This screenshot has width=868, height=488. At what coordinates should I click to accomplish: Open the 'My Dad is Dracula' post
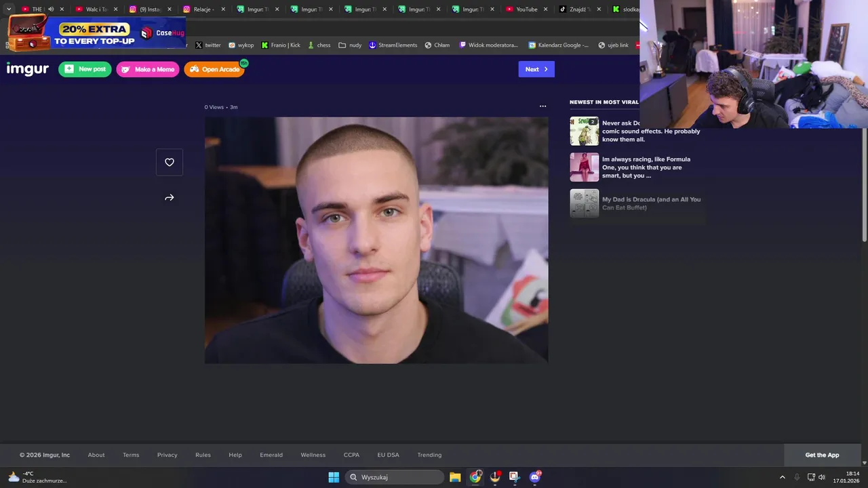pos(636,203)
